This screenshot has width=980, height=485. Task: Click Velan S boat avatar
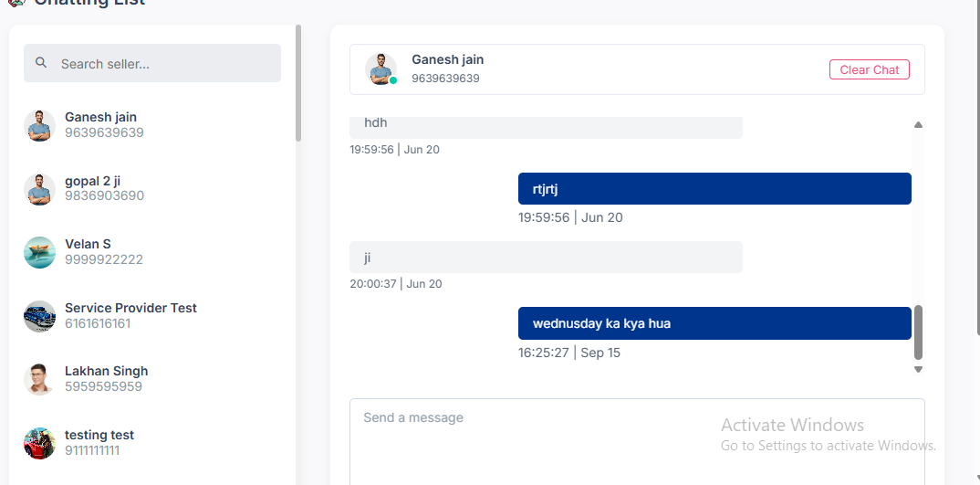[x=39, y=252]
